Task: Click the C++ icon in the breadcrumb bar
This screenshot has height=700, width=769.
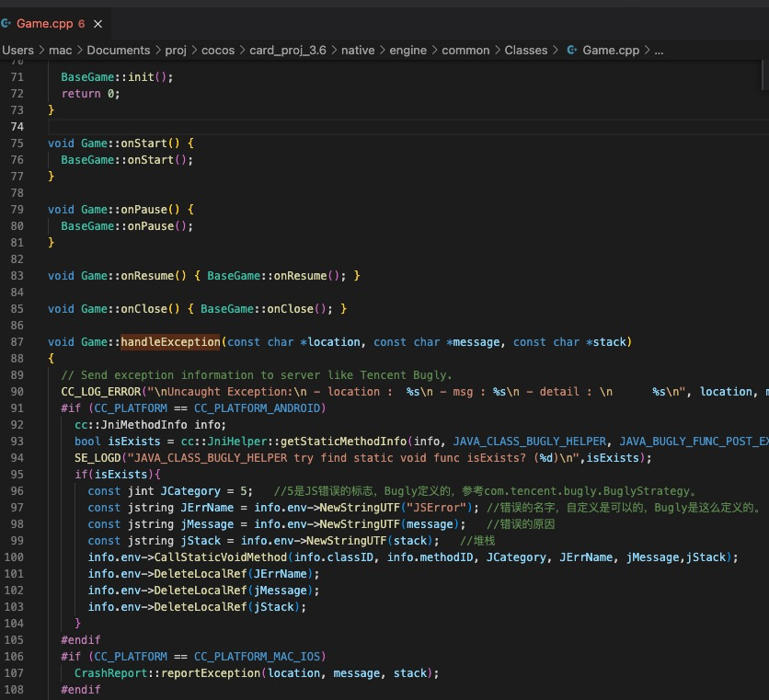Action: [x=572, y=50]
